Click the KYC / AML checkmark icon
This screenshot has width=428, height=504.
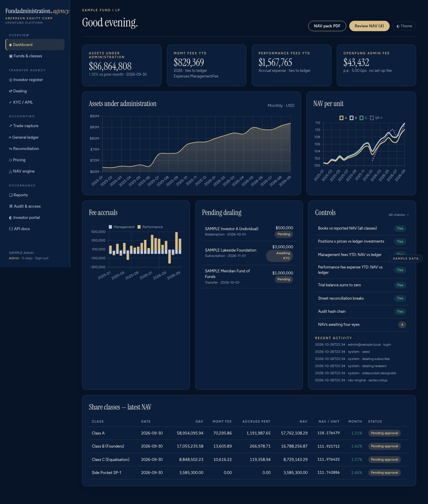pos(10,102)
